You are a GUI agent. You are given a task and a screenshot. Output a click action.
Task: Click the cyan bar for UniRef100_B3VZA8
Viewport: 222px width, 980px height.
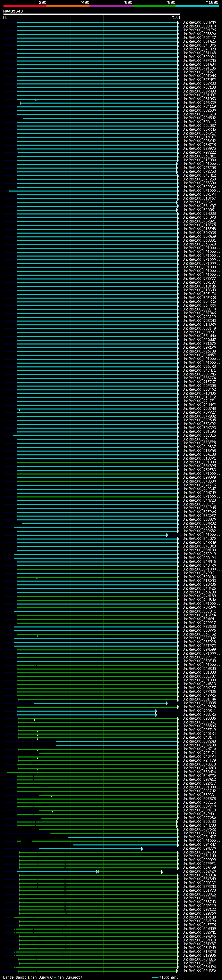[117, 741]
